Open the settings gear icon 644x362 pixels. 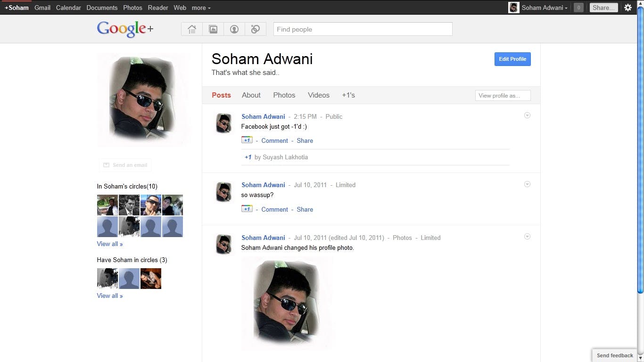click(x=627, y=8)
